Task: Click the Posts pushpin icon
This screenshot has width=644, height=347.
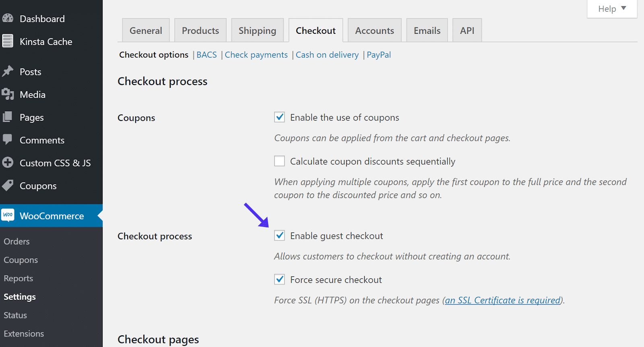Action: point(8,71)
